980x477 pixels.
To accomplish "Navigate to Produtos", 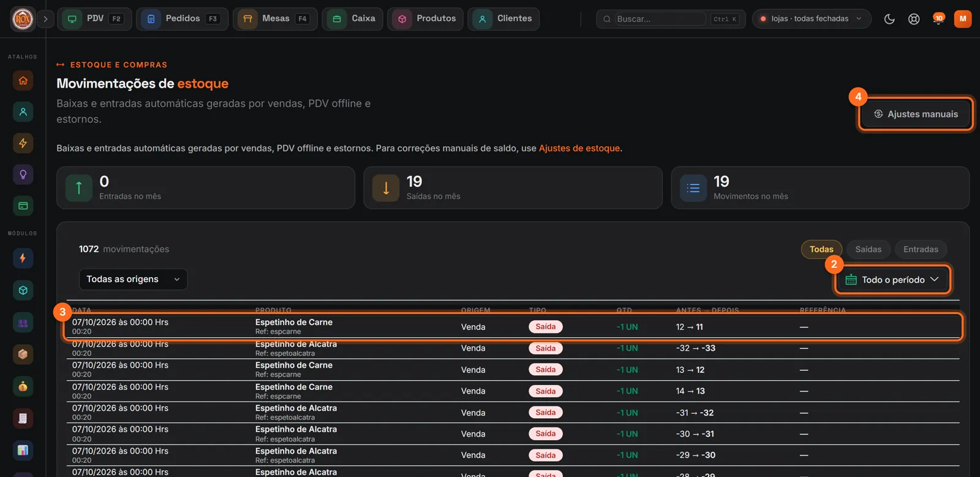I will tap(425, 19).
